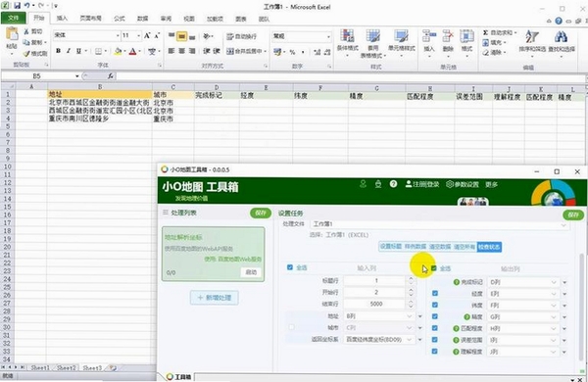Click the fill color bucket icon
This screenshot has height=382, width=588.
pos(119,51)
